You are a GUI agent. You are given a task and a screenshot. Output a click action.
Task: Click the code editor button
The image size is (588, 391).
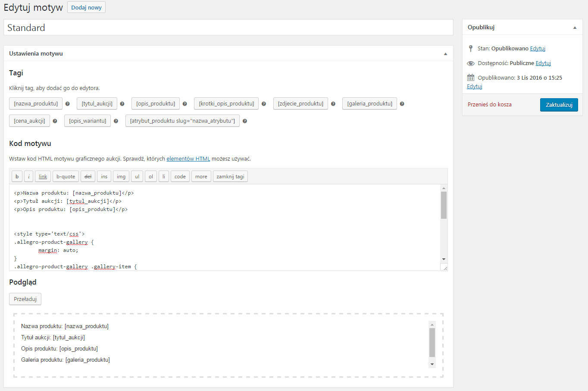[x=180, y=177]
